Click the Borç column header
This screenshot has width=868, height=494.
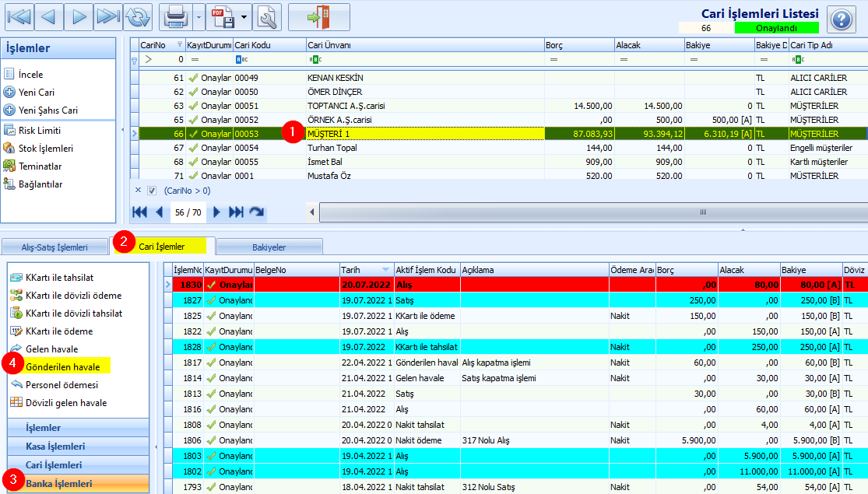(x=579, y=45)
